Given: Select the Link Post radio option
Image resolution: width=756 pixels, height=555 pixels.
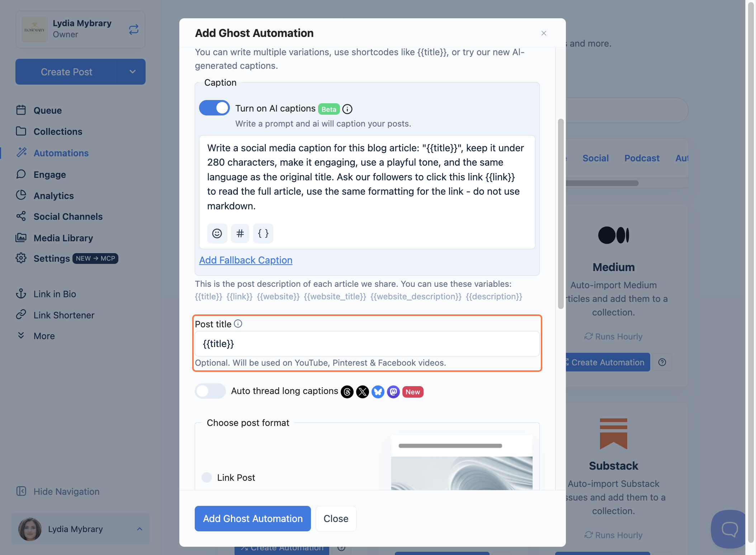Looking at the screenshot, I should 207,477.
